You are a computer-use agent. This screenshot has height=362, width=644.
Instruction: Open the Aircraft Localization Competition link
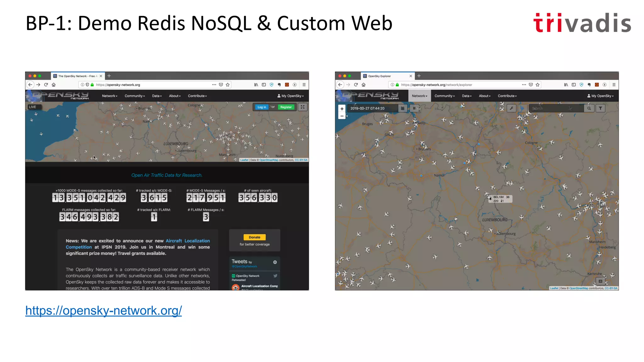(138, 244)
